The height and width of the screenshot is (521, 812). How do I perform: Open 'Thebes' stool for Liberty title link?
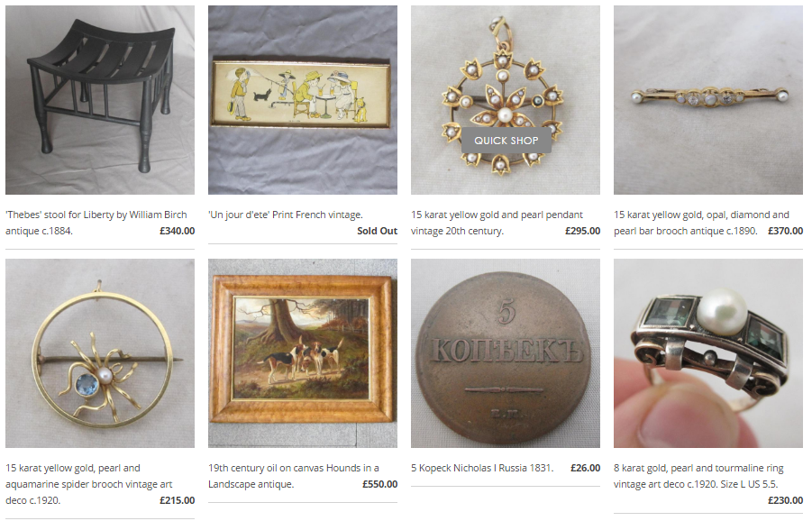point(96,223)
